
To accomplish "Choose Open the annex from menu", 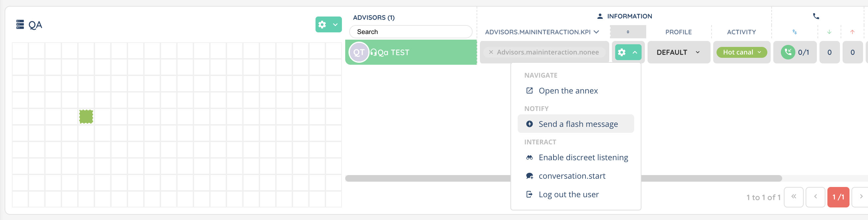I will (568, 91).
